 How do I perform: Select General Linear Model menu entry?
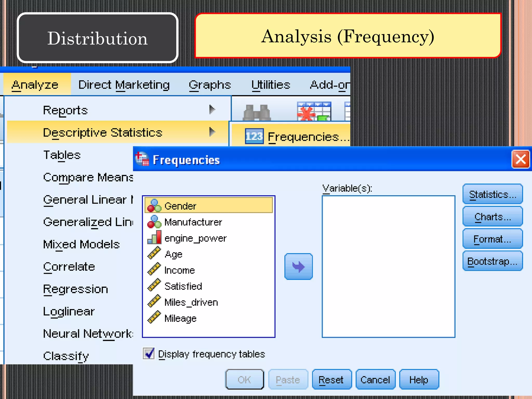pos(88,200)
